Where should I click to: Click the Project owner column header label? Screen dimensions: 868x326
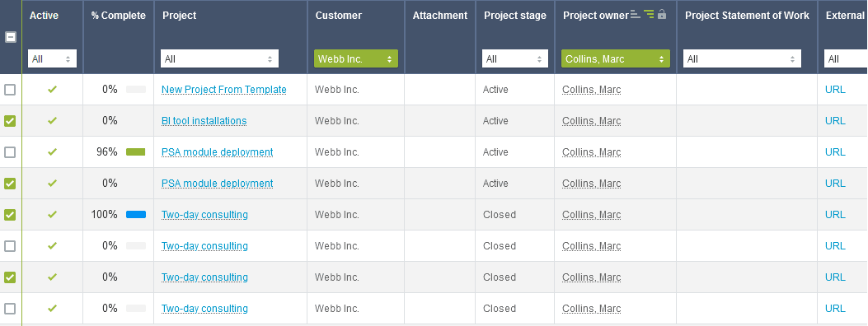tap(596, 16)
